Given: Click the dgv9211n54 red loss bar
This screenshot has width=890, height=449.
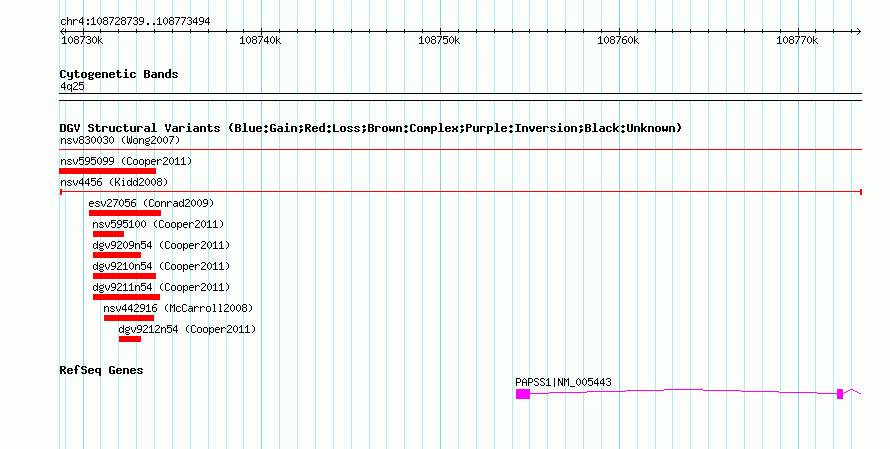Looking at the screenshot, I should pyautogui.click(x=127, y=297).
